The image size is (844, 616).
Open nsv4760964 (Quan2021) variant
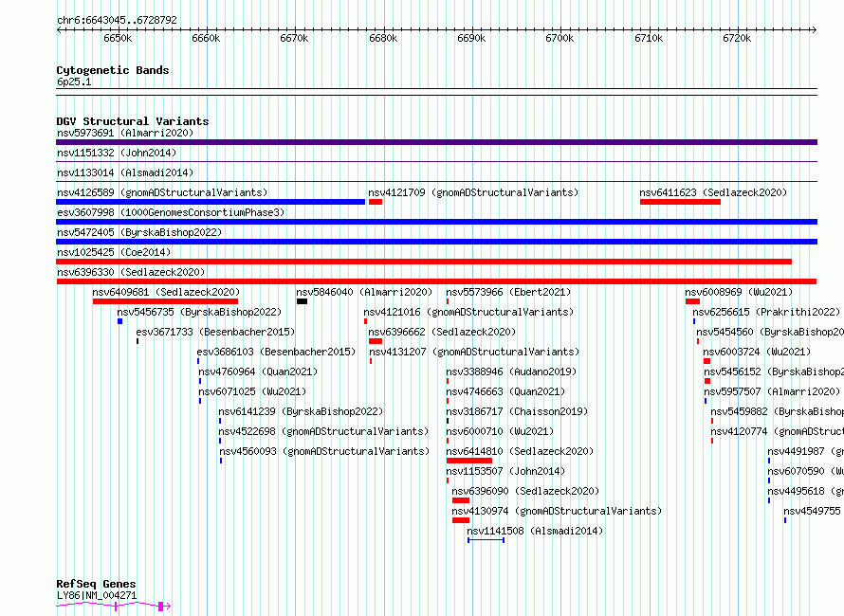pos(258,371)
